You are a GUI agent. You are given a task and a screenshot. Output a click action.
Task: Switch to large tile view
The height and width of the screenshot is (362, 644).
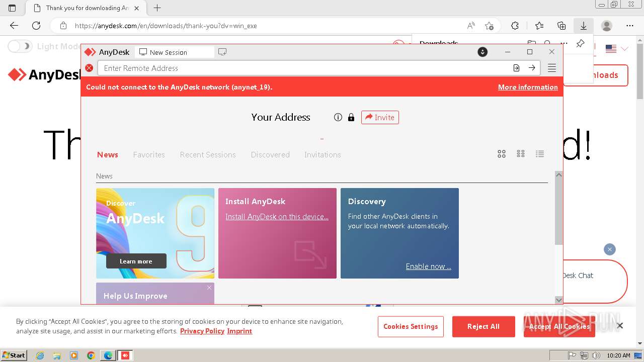pos(502,154)
